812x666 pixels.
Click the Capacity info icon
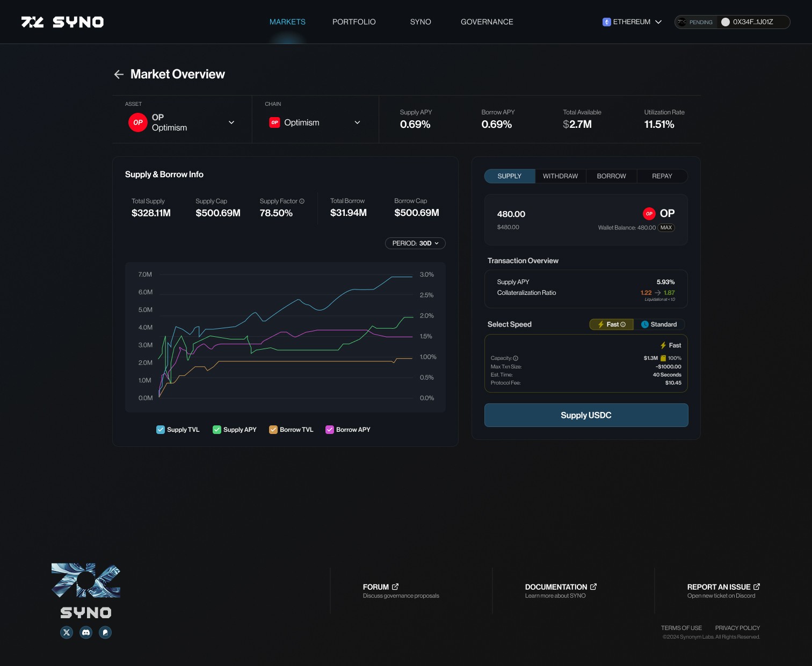tap(516, 358)
